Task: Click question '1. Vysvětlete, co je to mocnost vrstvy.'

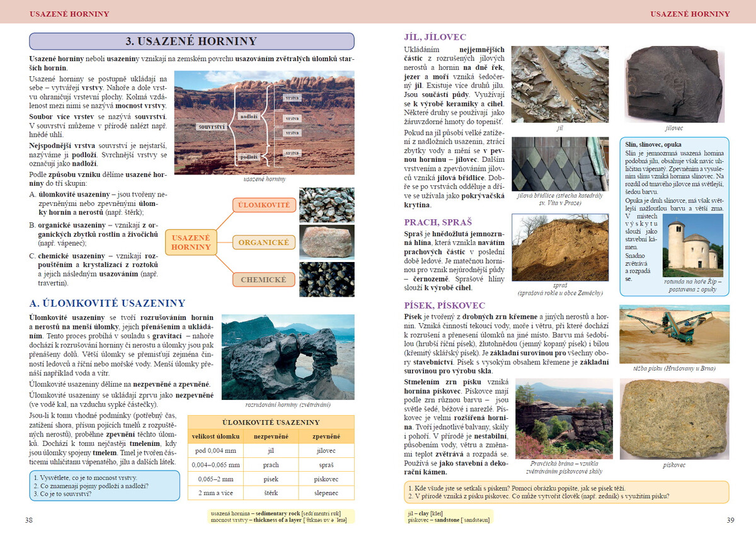Action: click(x=85, y=478)
